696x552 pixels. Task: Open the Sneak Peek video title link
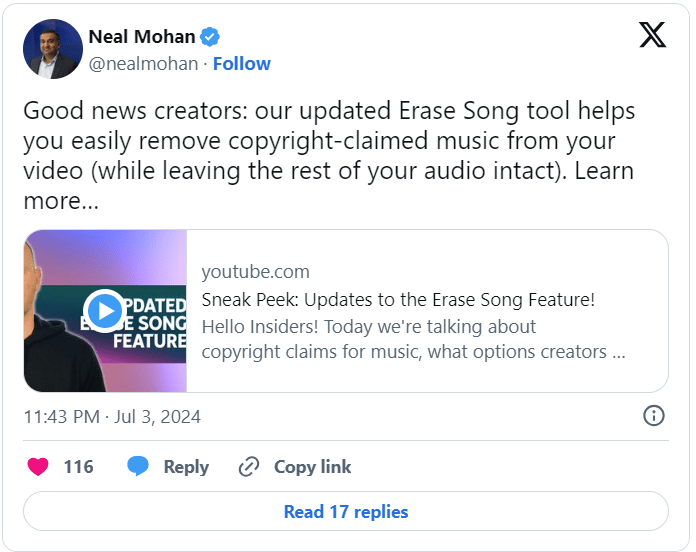tap(398, 299)
